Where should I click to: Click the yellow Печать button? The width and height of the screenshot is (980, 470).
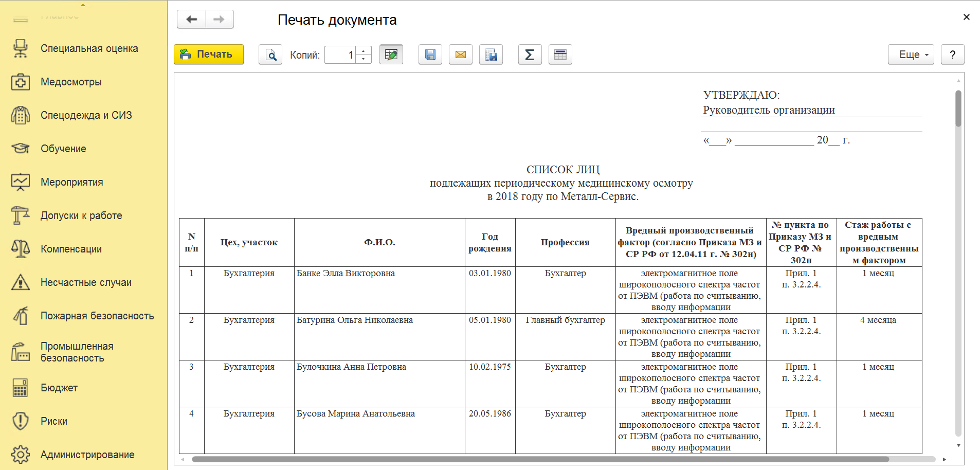point(209,55)
